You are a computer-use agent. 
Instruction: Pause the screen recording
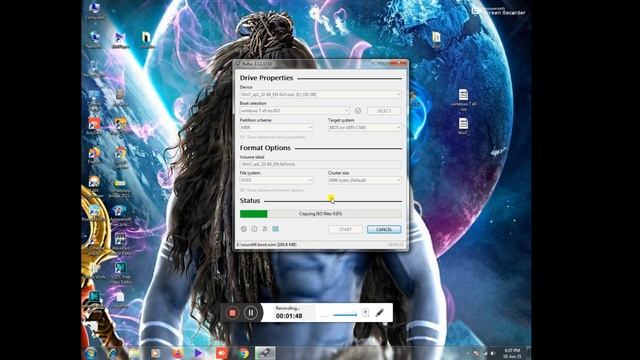(x=251, y=313)
